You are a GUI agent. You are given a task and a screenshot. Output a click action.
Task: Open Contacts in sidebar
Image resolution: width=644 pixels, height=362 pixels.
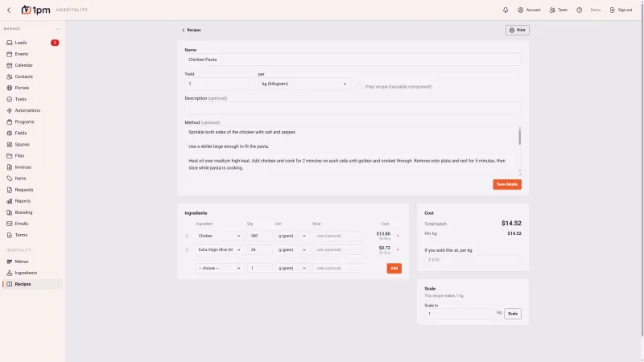pyautogui.click(x=32, y=76)
